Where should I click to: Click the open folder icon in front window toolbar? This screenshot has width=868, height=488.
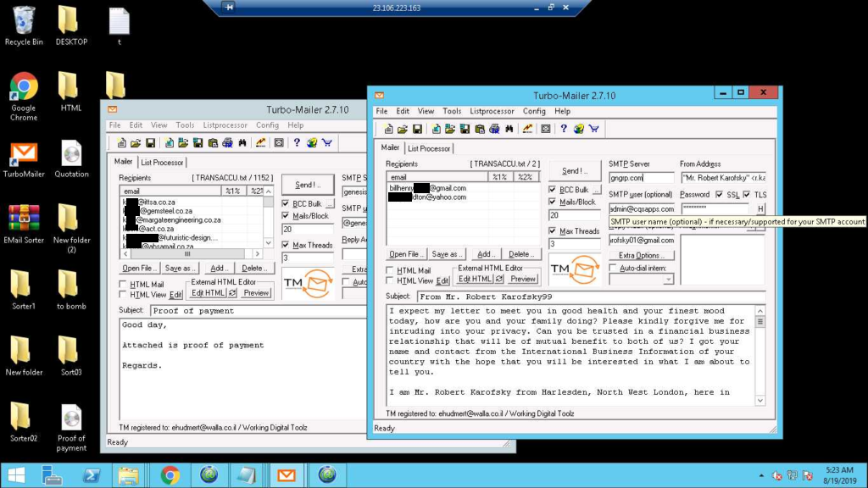tap(403, 129)
